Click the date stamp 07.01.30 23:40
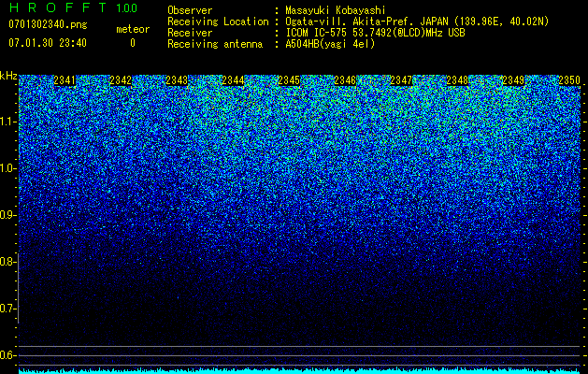The height and width of the screenshot is (374, 588). pos(48,43)
